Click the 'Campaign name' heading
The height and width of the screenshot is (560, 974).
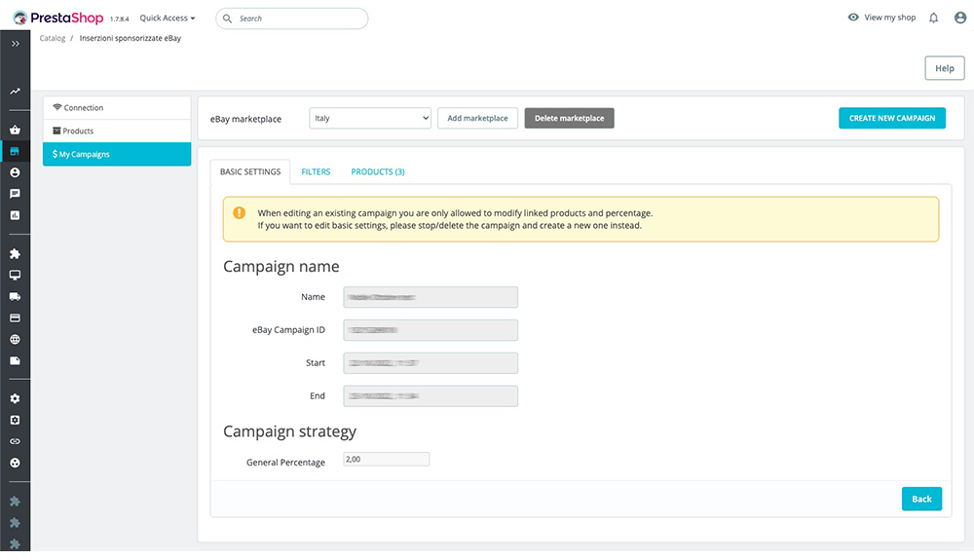tap(281, 266)
